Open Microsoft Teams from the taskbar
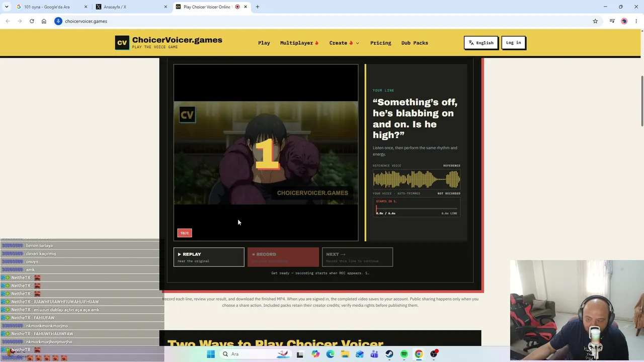 (374, 354)
